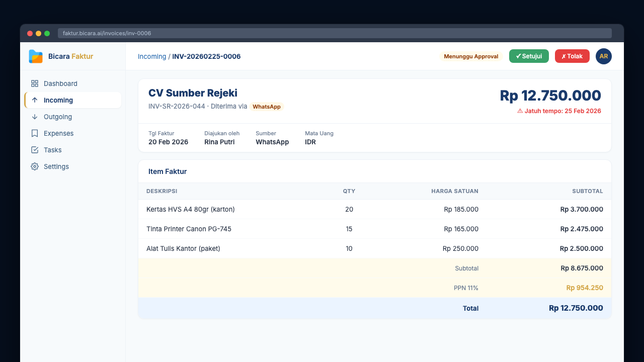The height and width of the screenshot is (362, 644).
Task: Select Expenses in the sidebar
Action: [x=58, y=133]
